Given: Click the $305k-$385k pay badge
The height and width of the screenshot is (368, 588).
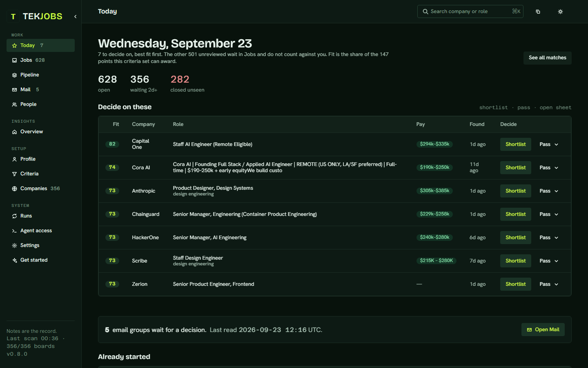Looking at the screenshot, I should point(434,191).
